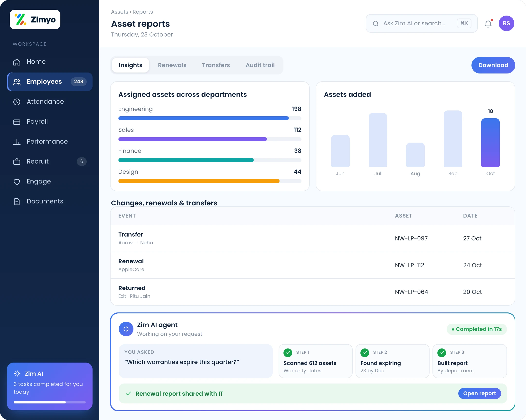The height and width of the screenshot is (420, 526).
Task: Click the search magnifier icon
Action: [x=376, y=23]
